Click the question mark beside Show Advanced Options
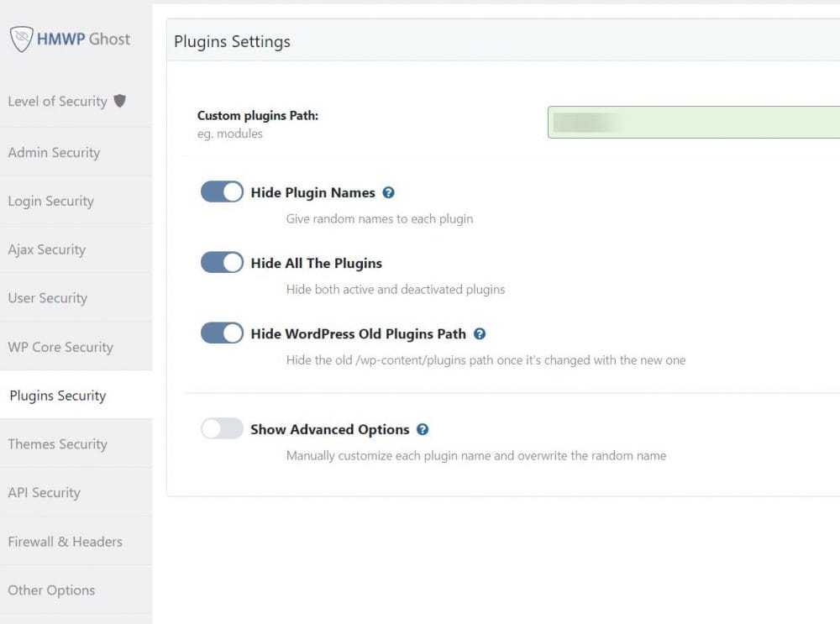The image size is (840, 624). tap(423, 429)
